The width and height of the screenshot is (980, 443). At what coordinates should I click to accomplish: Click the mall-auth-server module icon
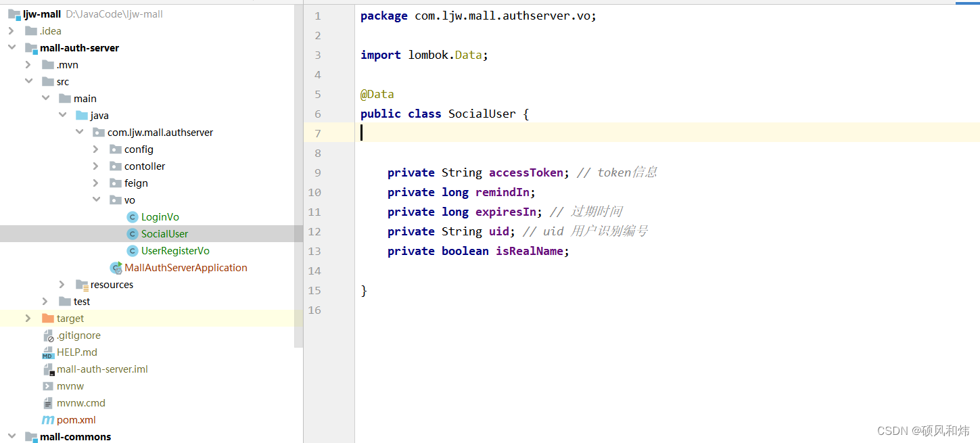(x=31, y=48)
